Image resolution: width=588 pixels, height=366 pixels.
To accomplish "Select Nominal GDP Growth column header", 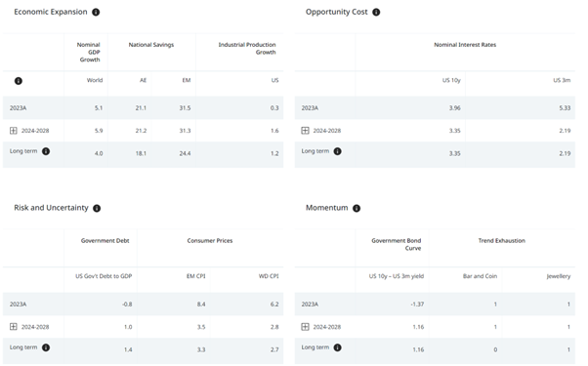I will tap(89, 52).
